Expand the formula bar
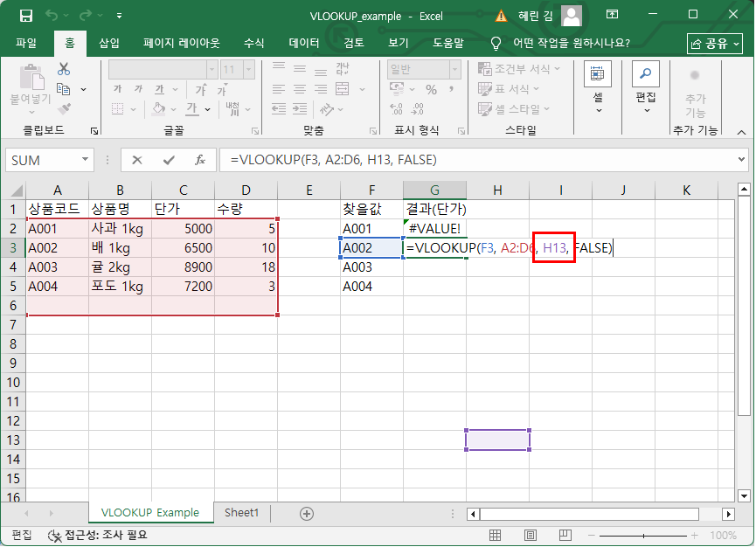Image resolution: width=756 pixels, height=547 pixels. pos(742,160)
